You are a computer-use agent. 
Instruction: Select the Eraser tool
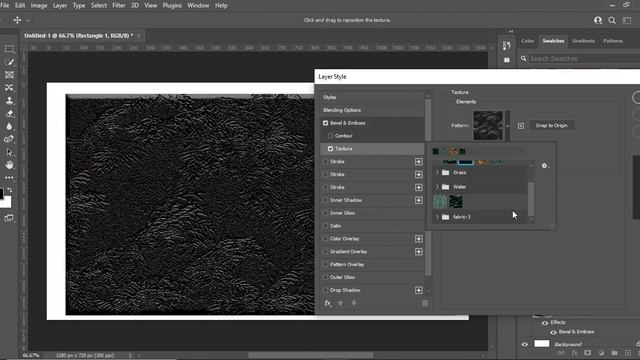pyautogui.click(x=9, y=113)
